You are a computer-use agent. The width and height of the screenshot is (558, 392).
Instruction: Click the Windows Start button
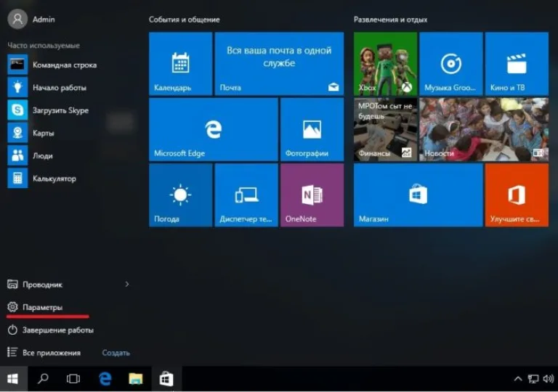pos(13,379)
